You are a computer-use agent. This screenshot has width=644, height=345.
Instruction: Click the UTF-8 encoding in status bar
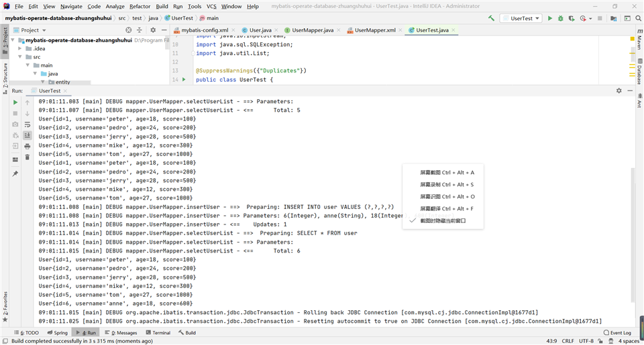click(x=586, y=341)
